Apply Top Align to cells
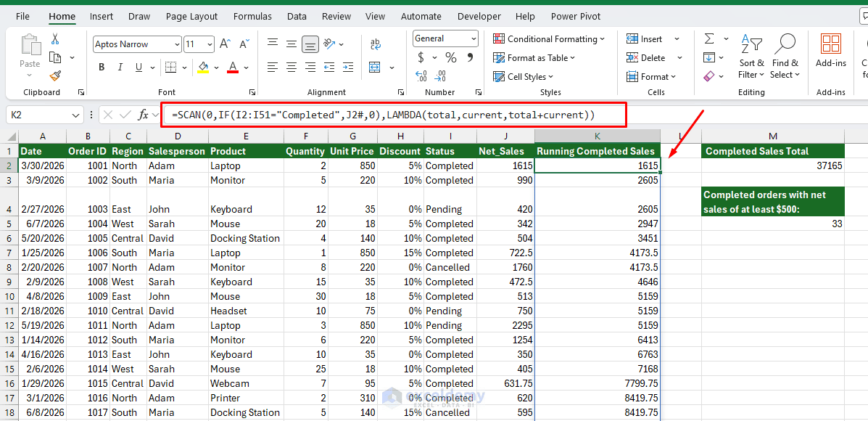Viewport: 868px width, 421px height. [x=272, y=44]
